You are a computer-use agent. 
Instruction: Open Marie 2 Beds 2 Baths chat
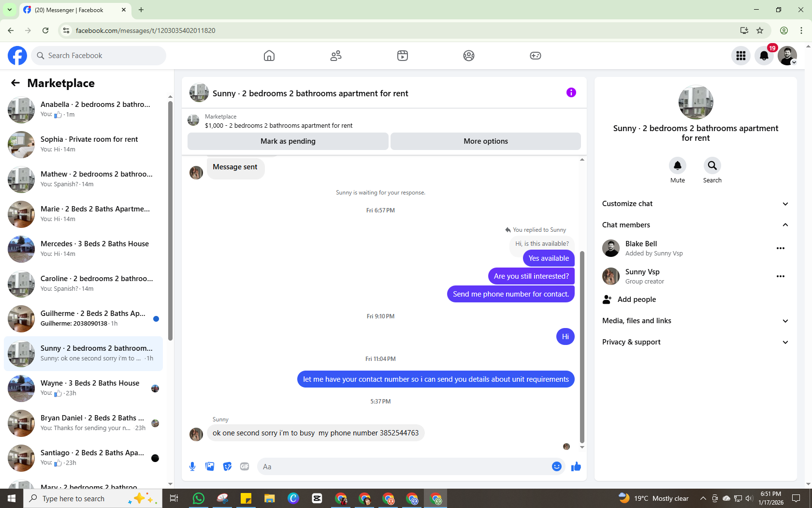pos(84,214)
